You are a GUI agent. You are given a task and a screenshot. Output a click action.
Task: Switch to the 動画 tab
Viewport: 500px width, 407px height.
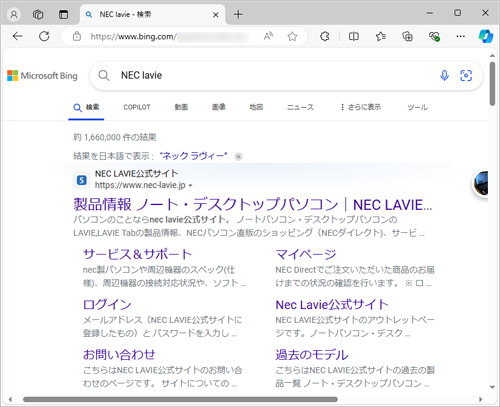tap(181, 107)
